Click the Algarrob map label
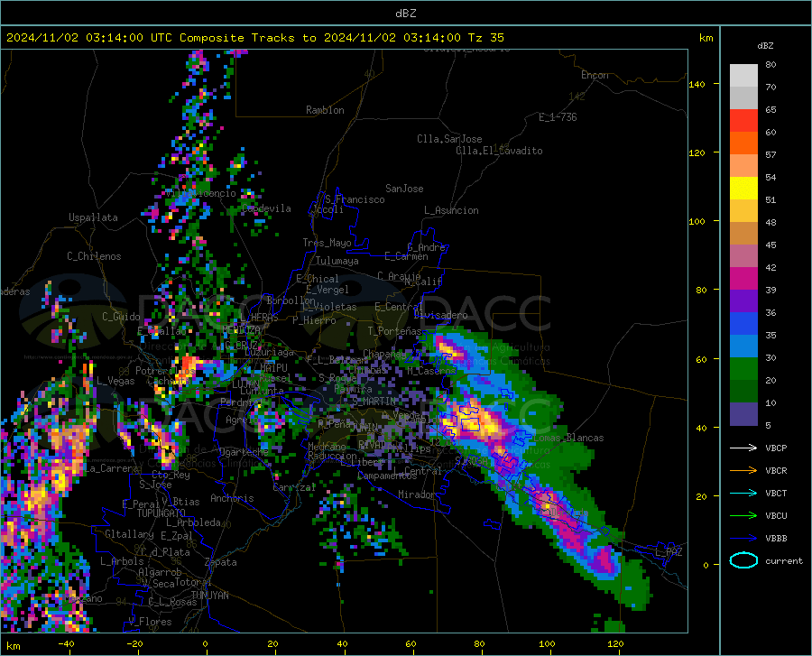 pyautogui.click(x=160, y=572)
